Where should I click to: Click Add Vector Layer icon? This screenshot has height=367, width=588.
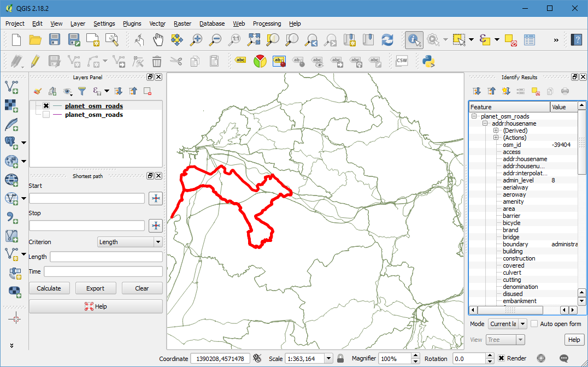pyautogui.click(x=11, y=87)
